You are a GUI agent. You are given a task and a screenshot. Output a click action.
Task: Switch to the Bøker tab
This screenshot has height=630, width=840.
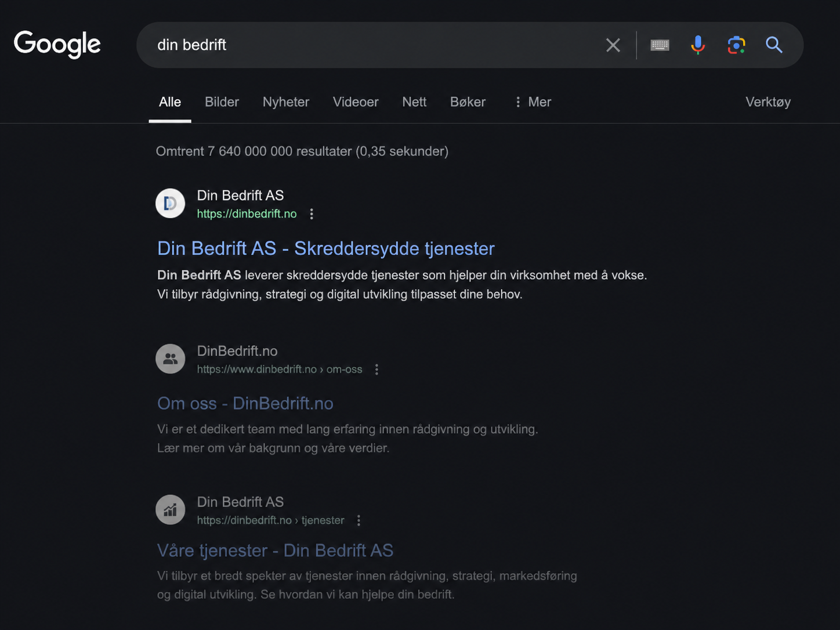click(468, 102)
